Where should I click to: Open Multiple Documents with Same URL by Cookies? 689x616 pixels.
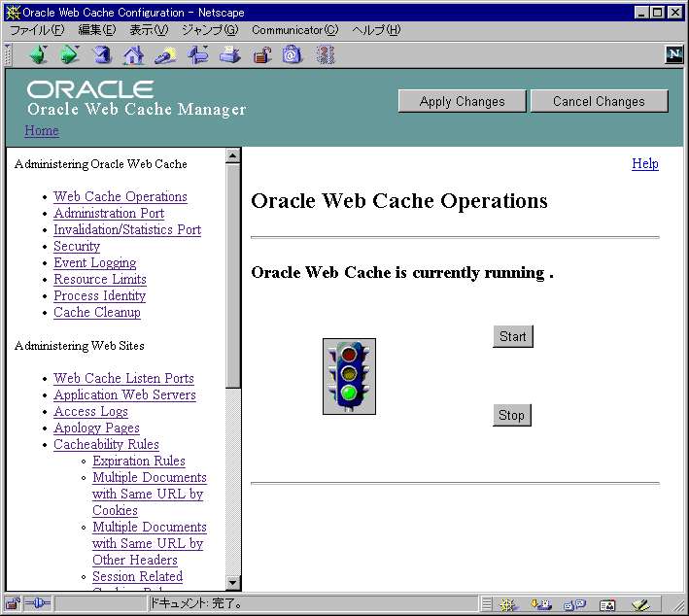(x=150, y=494)
